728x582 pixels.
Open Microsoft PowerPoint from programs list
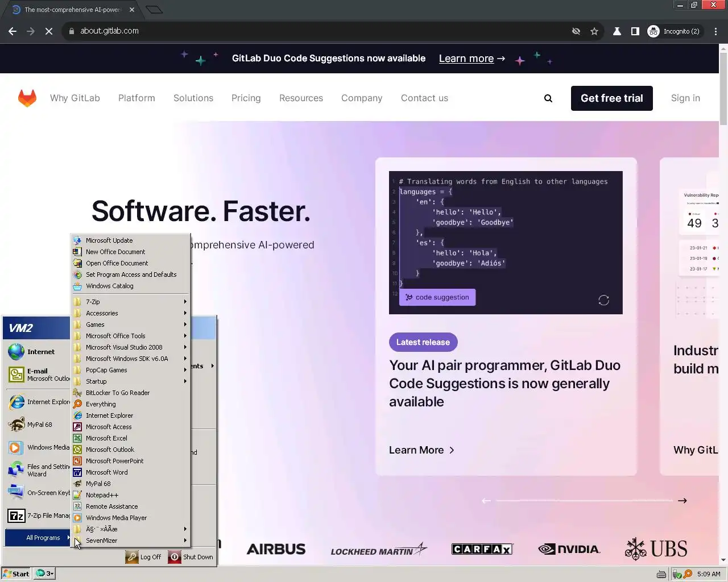click(x=130, y=461)
